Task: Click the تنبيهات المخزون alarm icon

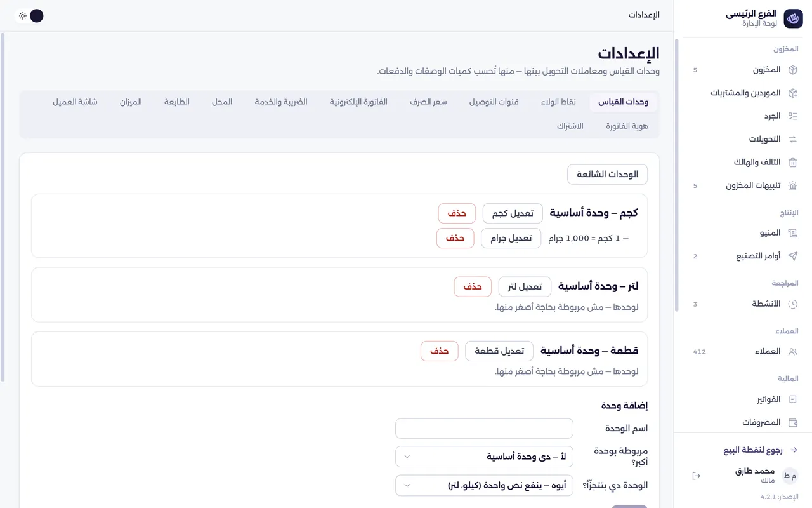Action: [792, 185]
